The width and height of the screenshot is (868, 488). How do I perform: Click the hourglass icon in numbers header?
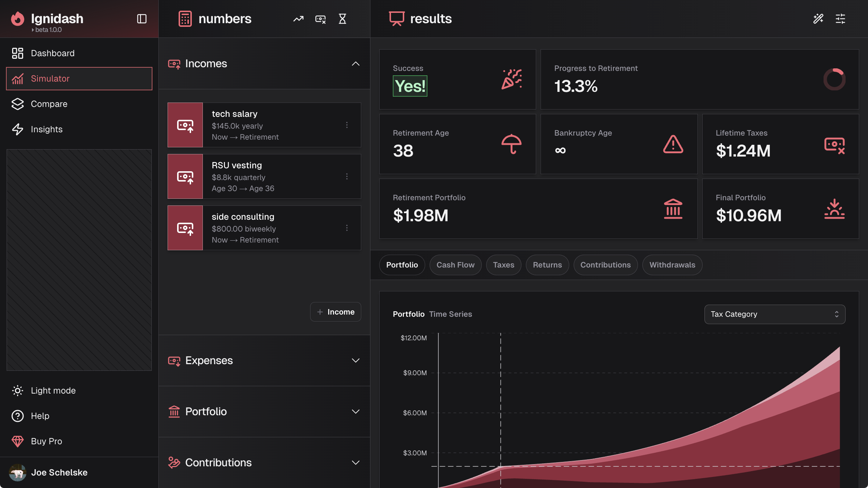click(x=342, y=19)
